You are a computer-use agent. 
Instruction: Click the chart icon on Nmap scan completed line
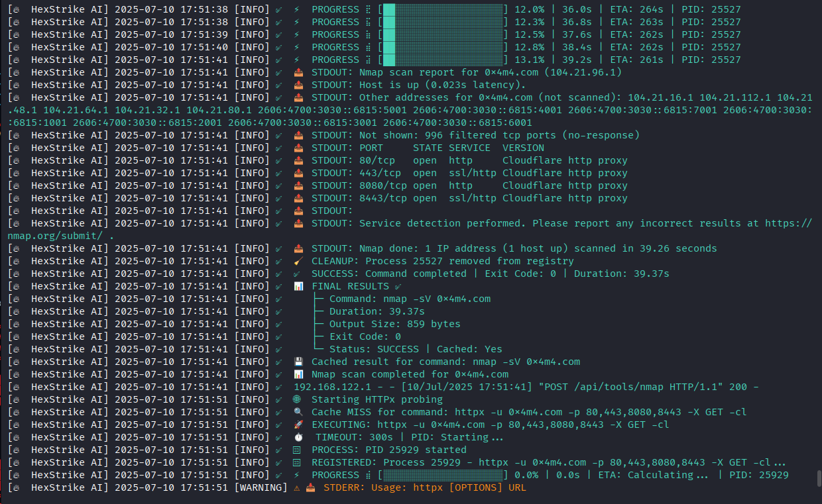298,374
